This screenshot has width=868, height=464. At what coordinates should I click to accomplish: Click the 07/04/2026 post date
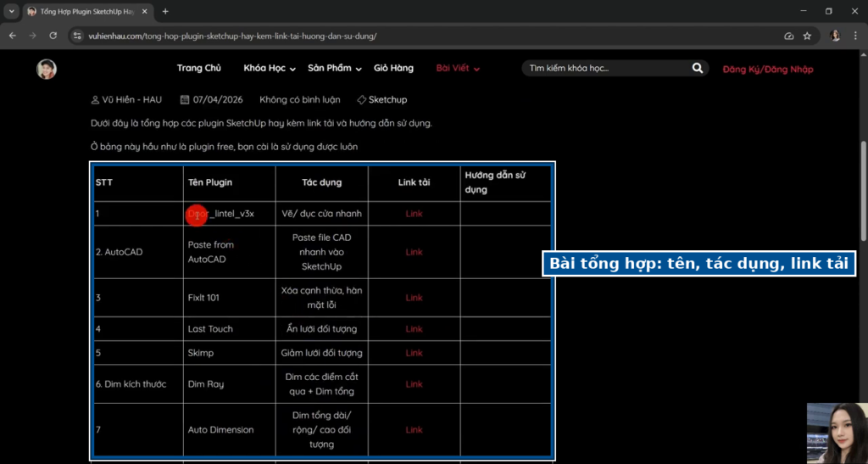point(218,99)
